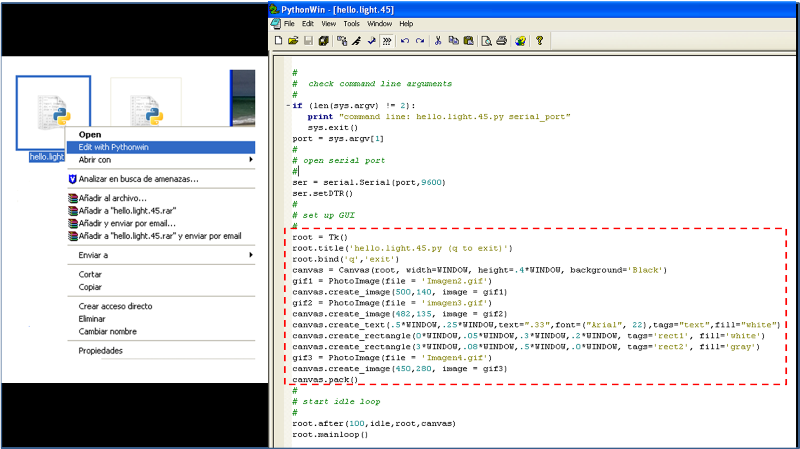This screenshot has height=449, width=800.
Task: Open the File menu in PythonWin
Action: 289,23
